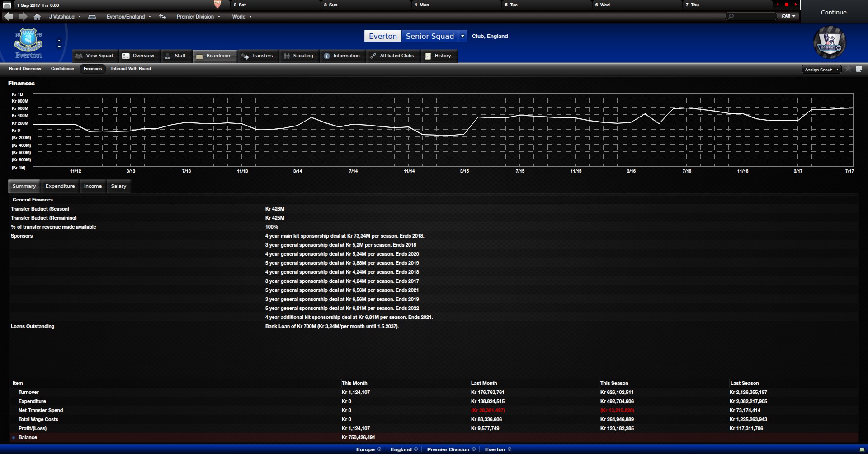Click the Senior Squad title button
Viewport: 868px width, 454px height.
point(430,36)
